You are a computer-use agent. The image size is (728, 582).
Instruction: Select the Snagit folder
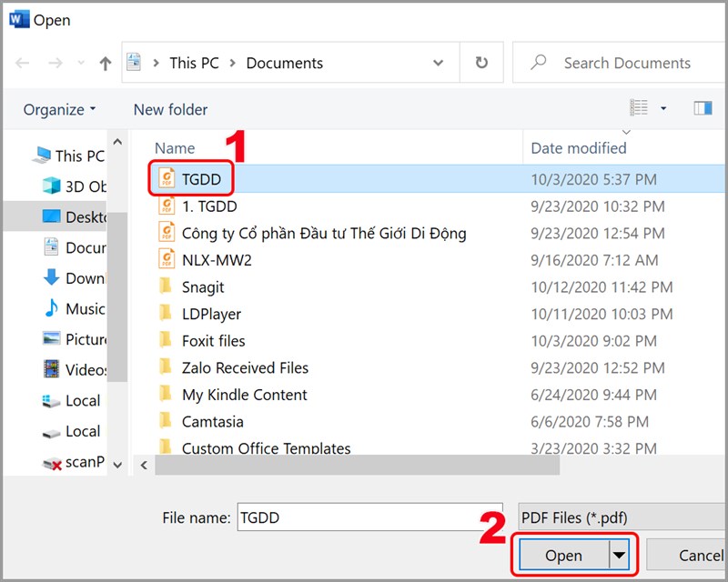pos(203,287)
